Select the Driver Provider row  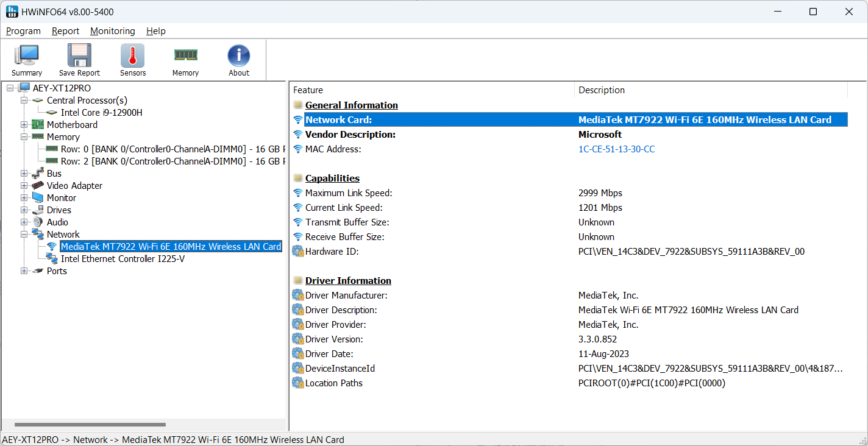pos(570,325)
